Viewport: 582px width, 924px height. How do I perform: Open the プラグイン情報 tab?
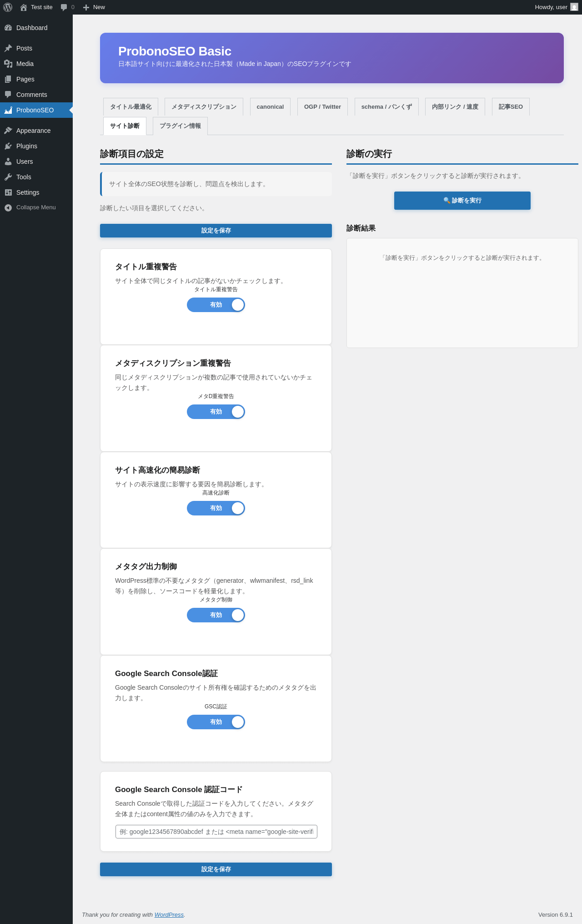click(180, 126)
